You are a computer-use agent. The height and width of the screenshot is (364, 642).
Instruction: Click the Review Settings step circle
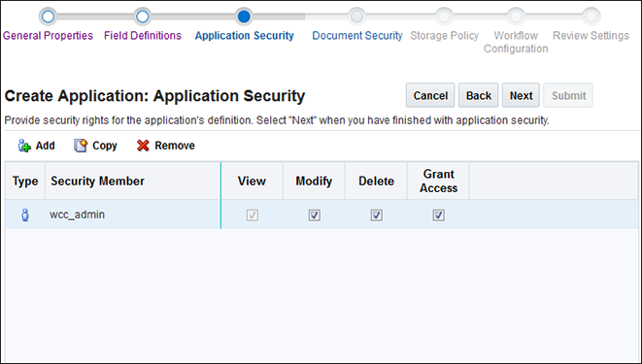591,17
